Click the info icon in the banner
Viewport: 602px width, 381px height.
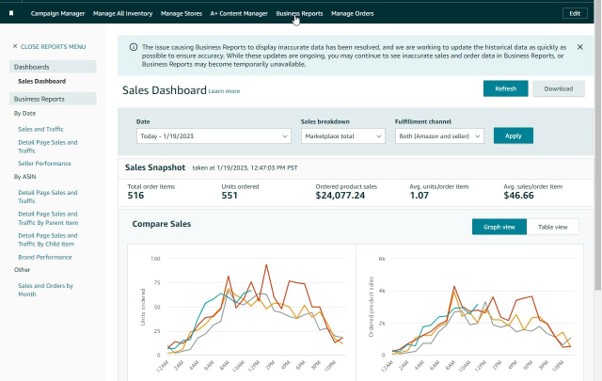tap(133, 47)
